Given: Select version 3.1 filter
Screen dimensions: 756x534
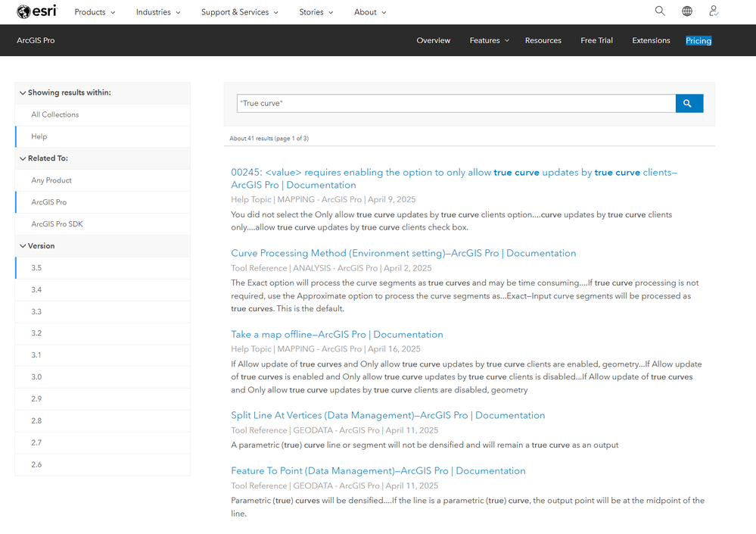Looking at the screenshot, I should point(103,355).
